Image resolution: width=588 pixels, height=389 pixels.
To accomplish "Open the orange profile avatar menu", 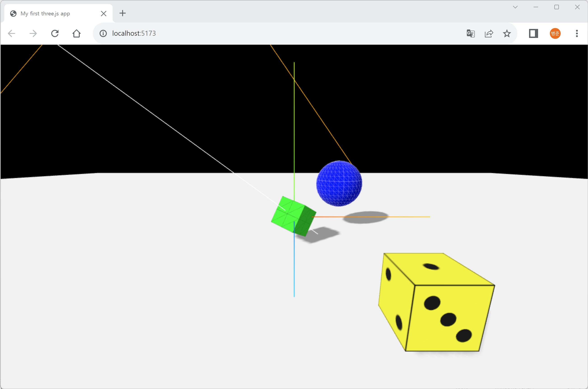I will (x=555, y=33).
